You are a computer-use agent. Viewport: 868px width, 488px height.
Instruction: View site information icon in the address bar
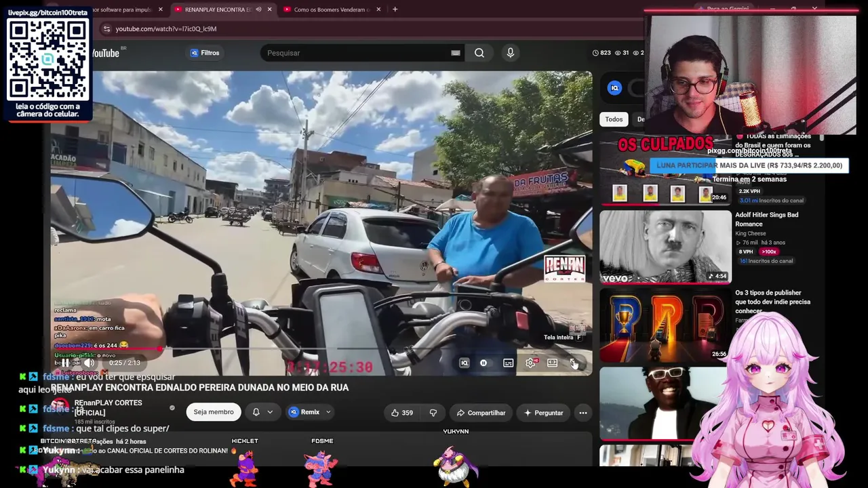(106, 29)
